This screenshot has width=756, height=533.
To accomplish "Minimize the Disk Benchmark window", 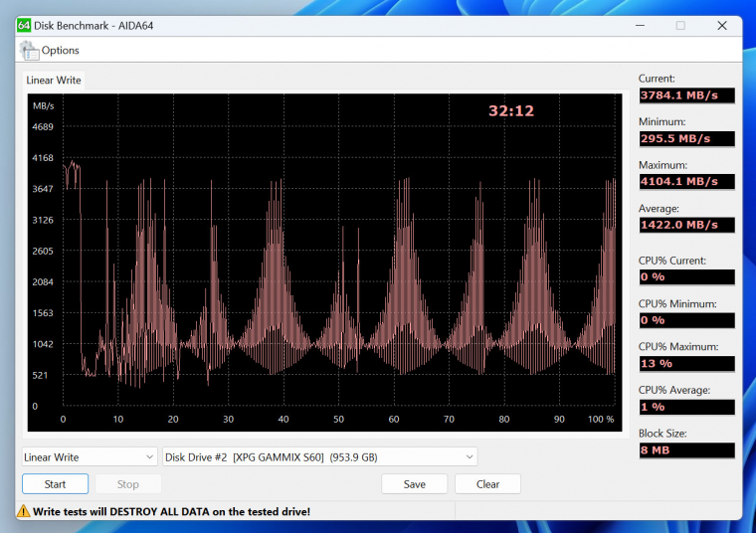I will click(x=640, y=26).
